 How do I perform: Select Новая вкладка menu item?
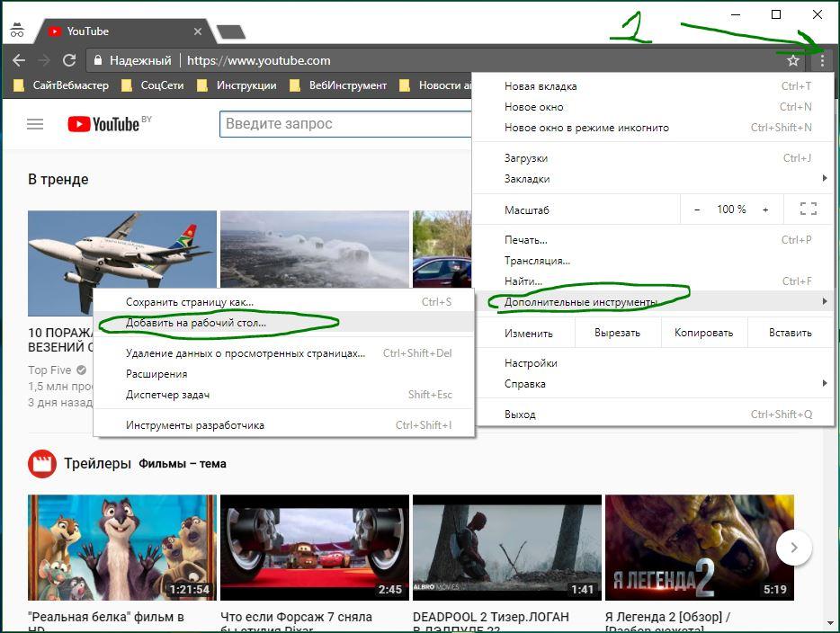[653, 86]
